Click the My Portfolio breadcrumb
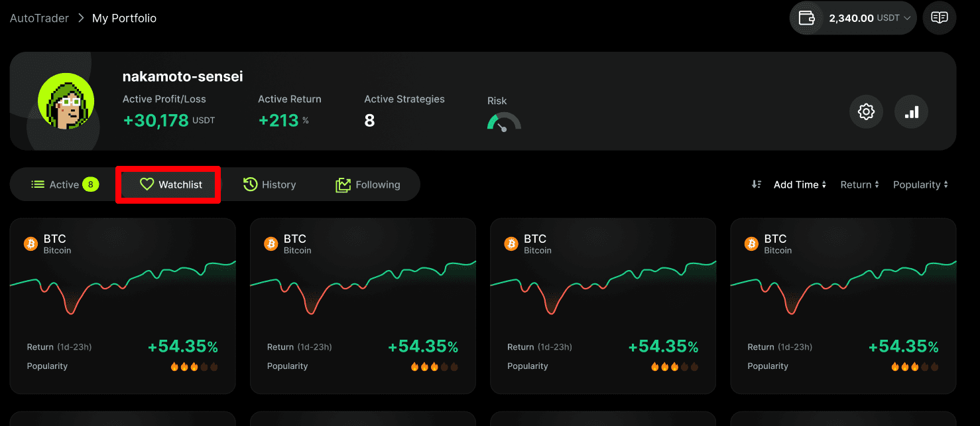This screenshot has width=980, height=426. tap(124, 18)
